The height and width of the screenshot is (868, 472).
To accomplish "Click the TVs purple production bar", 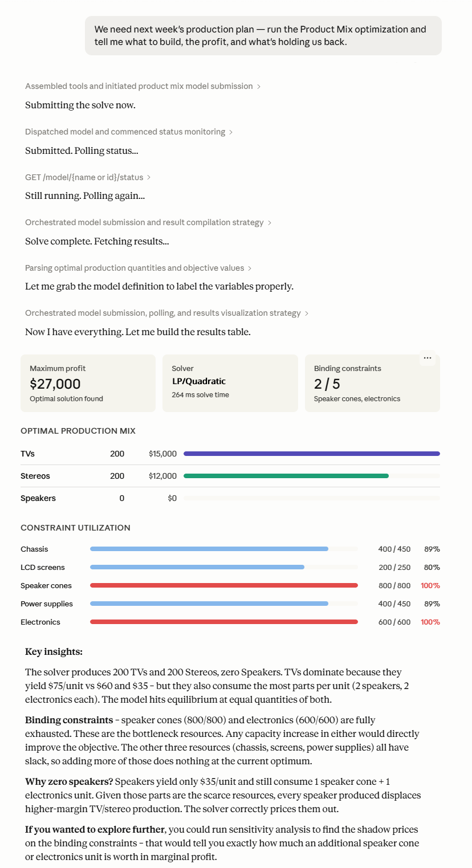I will (x=312, y=454).
